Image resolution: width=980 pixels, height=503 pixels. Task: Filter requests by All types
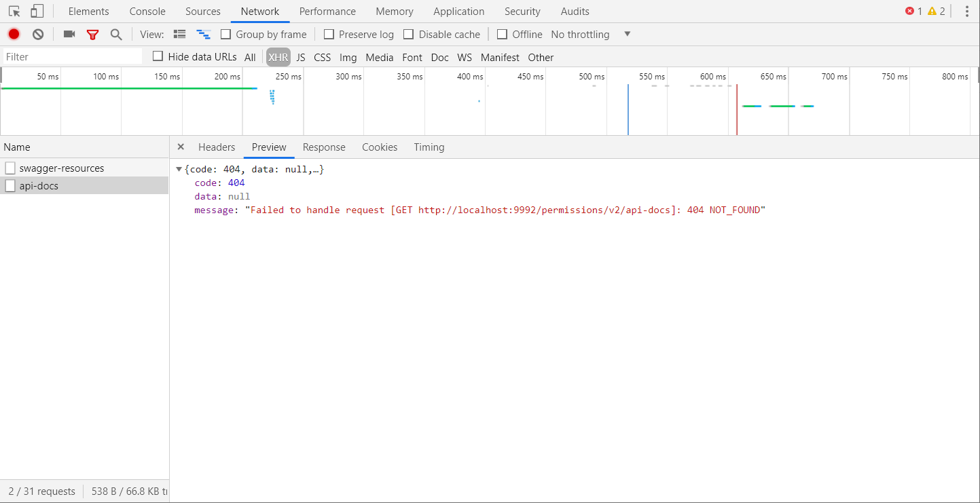coord(250,57)
